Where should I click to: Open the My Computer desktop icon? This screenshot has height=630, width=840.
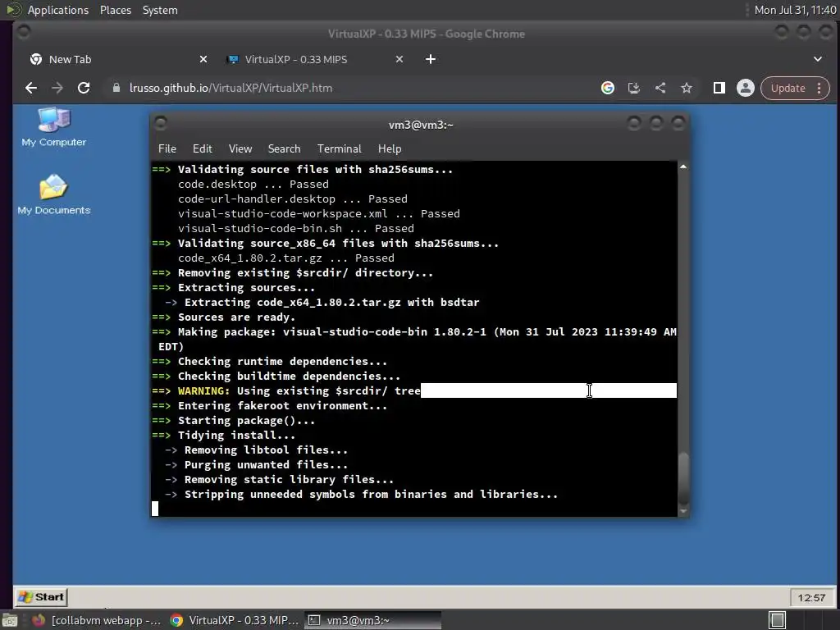pos(53,127)
